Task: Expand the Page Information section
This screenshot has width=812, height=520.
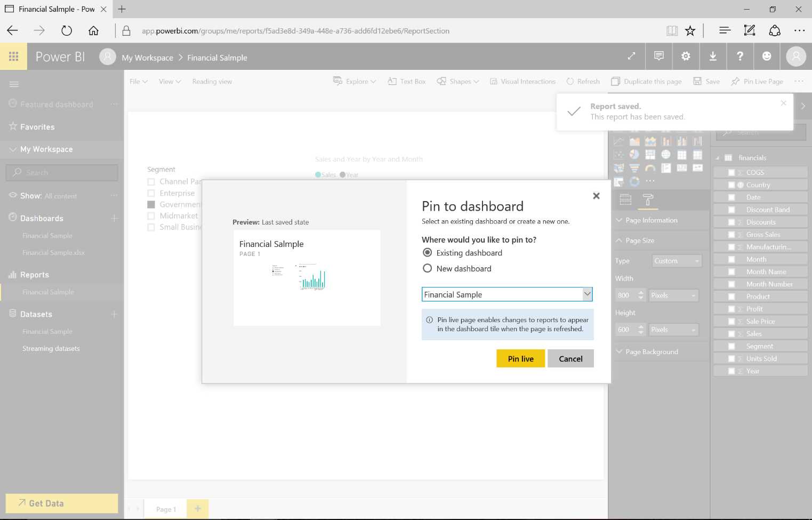Action: pos(646,220)
